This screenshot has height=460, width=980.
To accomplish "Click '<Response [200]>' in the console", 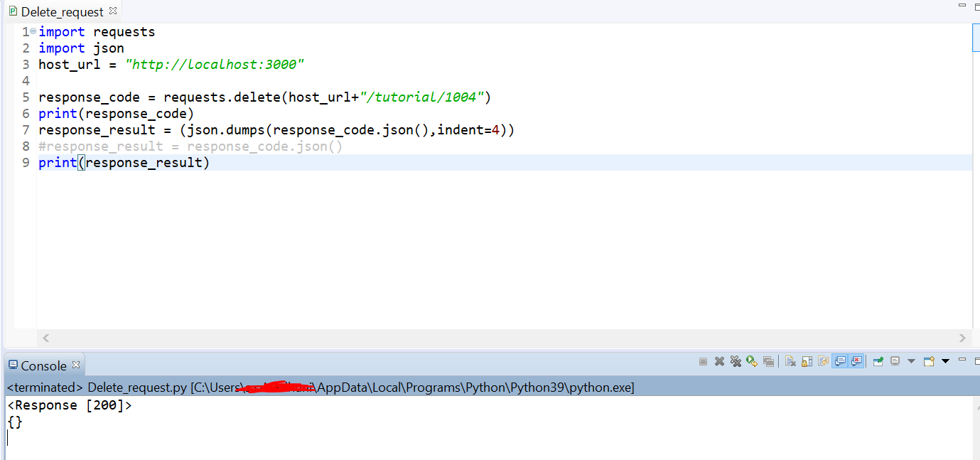I will coord(70,406).
